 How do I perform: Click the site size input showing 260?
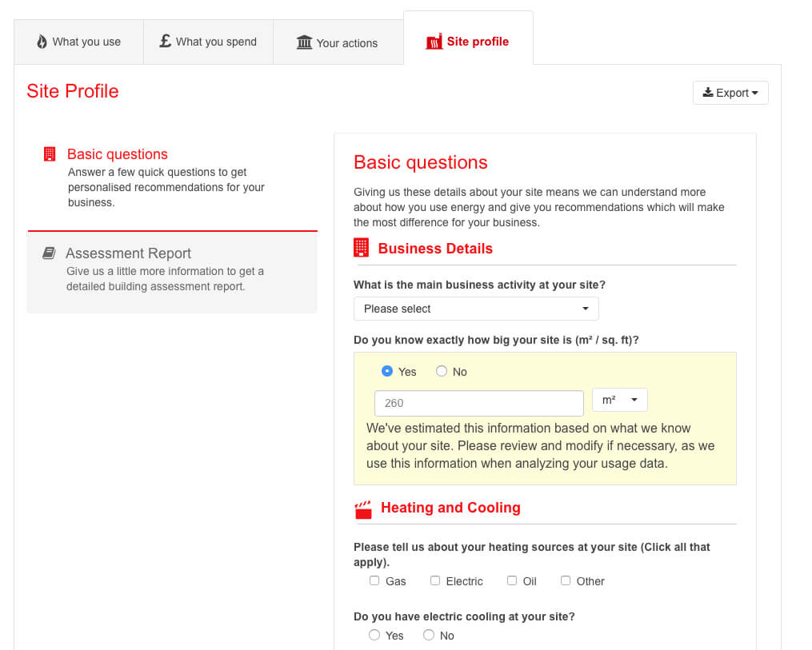(478, 403)
